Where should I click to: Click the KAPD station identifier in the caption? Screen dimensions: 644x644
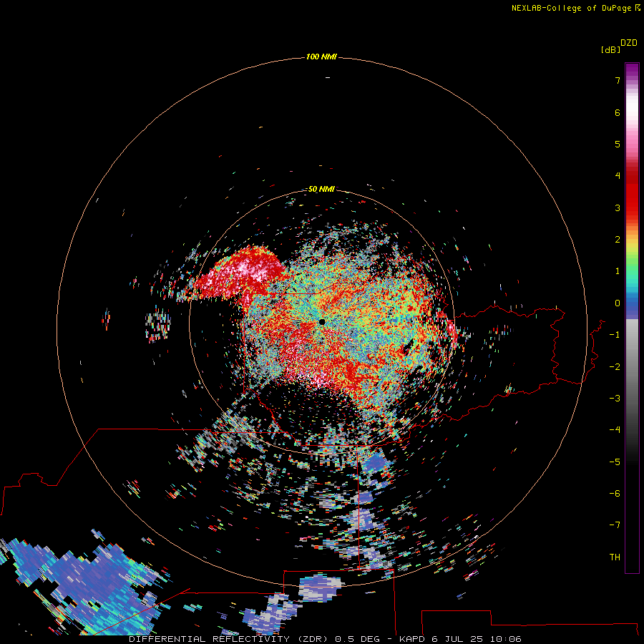pos(412,639)
